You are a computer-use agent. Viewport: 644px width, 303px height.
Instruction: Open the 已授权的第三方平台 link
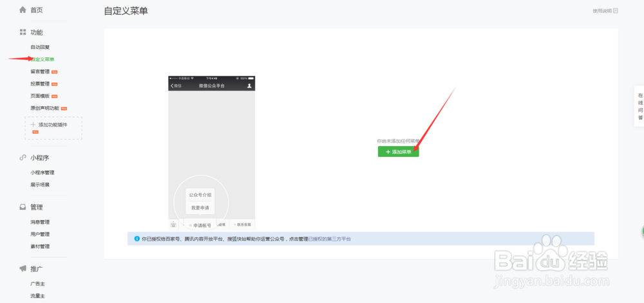pyautogui.click(x=329, y=239)
